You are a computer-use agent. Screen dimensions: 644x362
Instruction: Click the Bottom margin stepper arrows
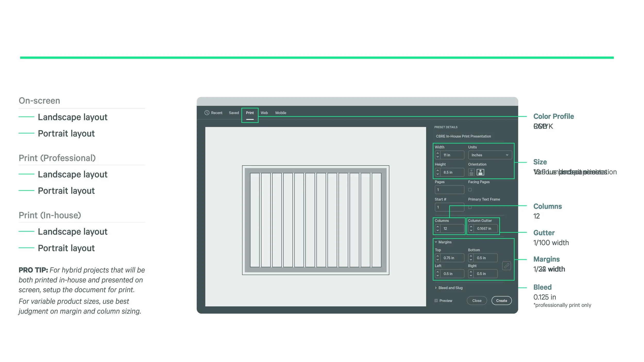471,258
